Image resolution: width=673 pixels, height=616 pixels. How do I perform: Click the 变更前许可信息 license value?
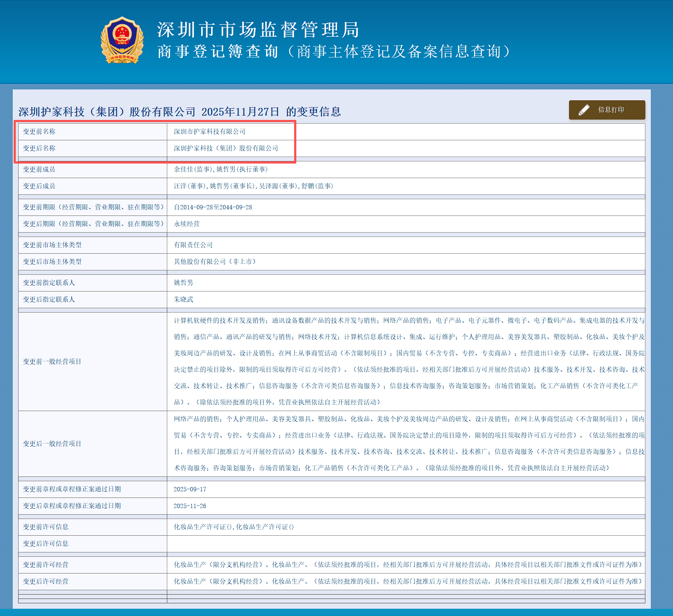click(x=233, y=527)
